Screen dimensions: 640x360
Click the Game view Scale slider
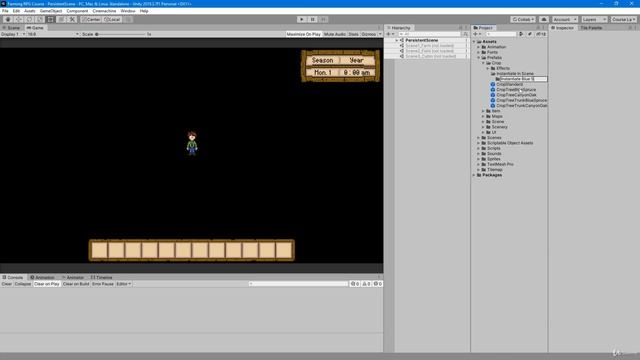pos(120,34)
